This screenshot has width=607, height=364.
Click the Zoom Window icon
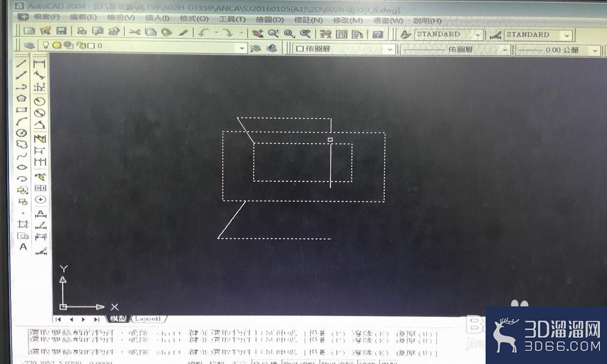coord(289,34)
